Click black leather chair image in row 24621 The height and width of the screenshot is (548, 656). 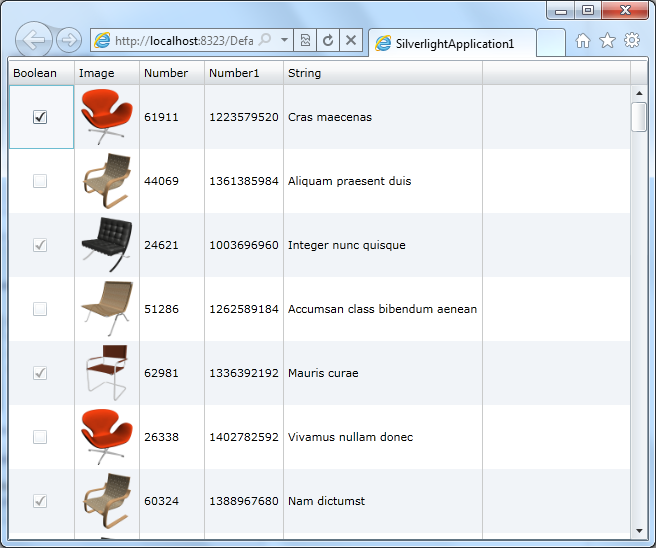(x=107, y=245)
